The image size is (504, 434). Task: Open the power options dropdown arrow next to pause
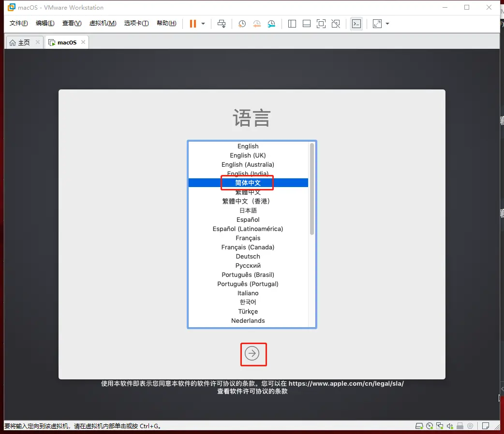pos(203,24)
